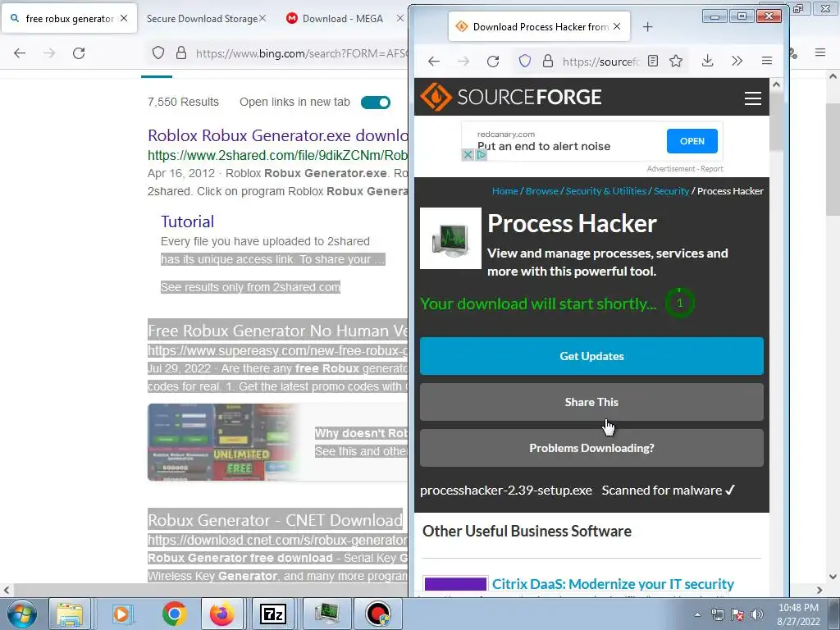Click the Process Hacker project icon
Image resolution: width=840 pixels, height=630 pixels.
coord(450,239)
